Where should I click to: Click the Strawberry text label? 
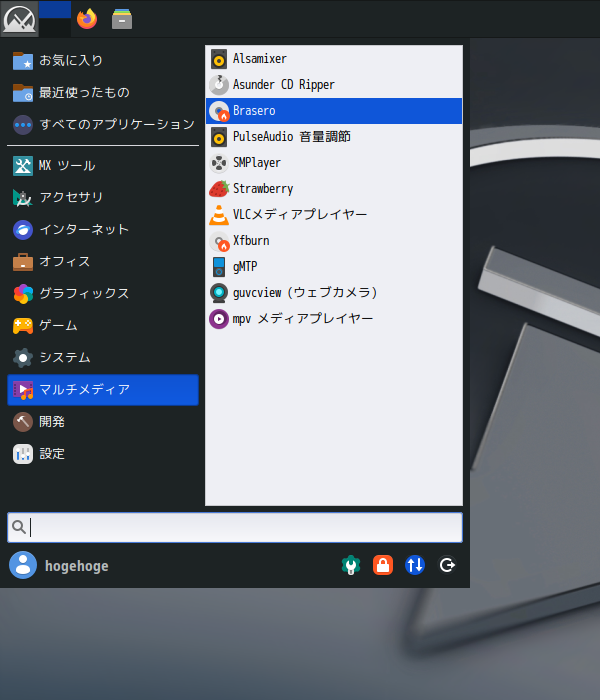click(x=263, y=189)
